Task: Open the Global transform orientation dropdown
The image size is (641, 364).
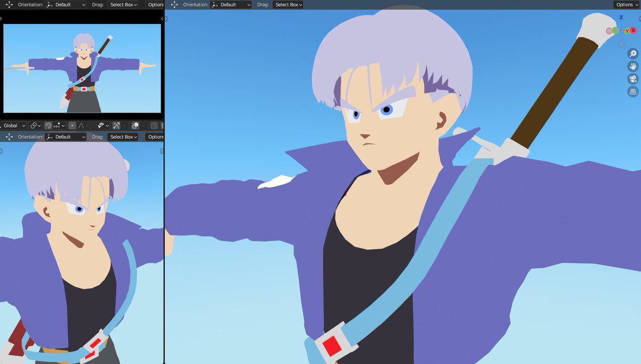Action: click(14, 125)
